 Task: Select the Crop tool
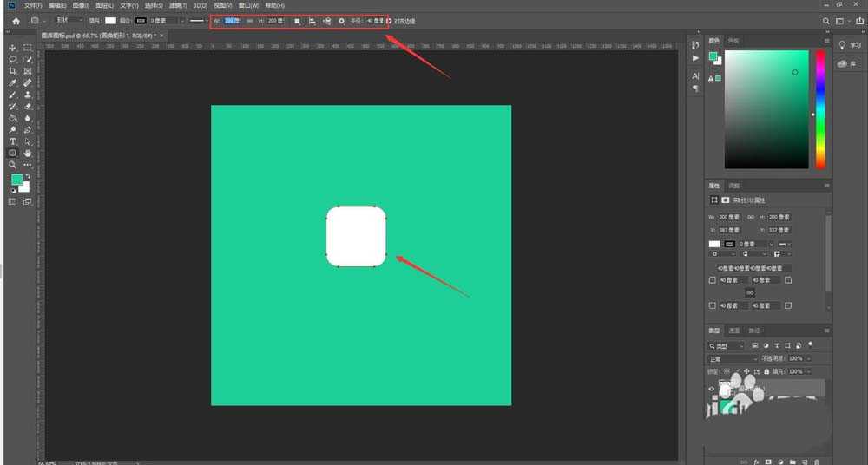coord(13,71)
